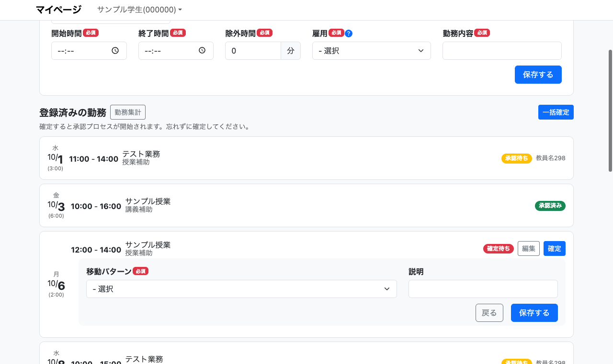Expand the 移動パターン dropdown
The height and width of the screenshot is (364, 613).
(x=241, y=289)
